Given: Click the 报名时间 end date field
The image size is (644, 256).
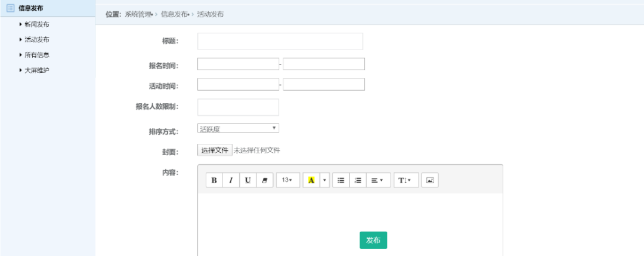Looking at the screenshot, I should [324, 64].
